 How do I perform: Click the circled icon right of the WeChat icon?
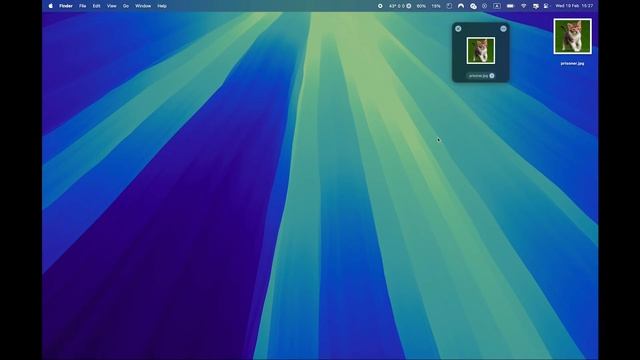coord(484,6)
